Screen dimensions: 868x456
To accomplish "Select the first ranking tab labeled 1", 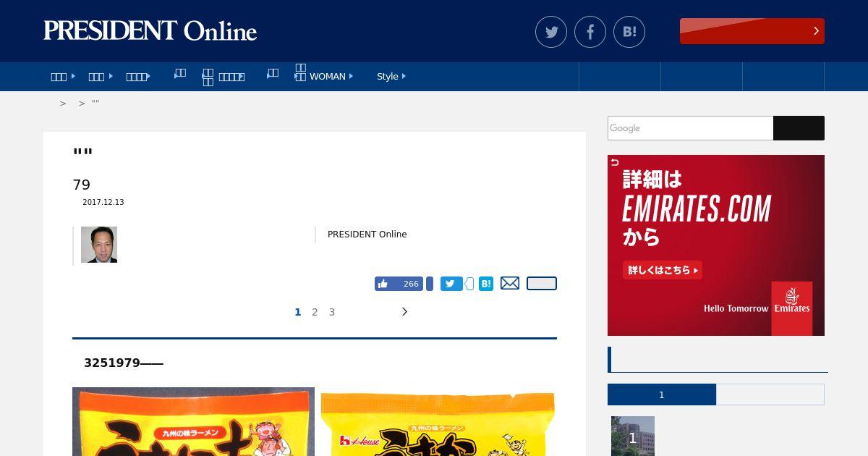I will [662, 394].
